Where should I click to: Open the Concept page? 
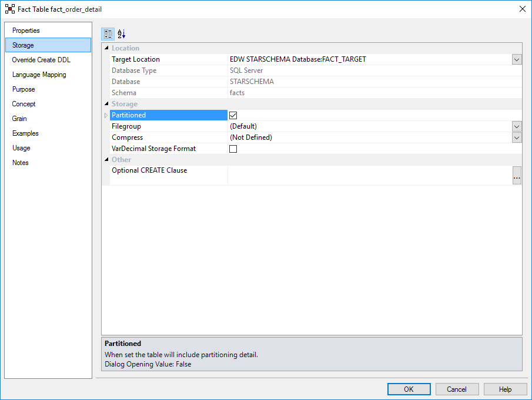pyautogui.click(x=48, y=104)
